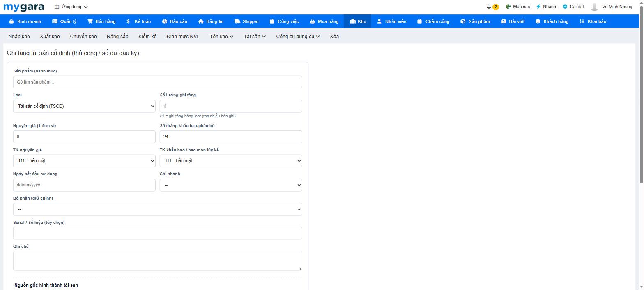Click the Shipper truck icon
The image size is (644, 290).
[237, 21]
